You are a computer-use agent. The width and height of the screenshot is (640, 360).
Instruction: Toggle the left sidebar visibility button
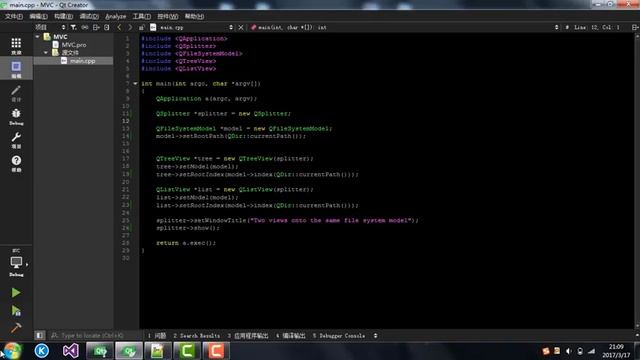[x=40, y=336]
